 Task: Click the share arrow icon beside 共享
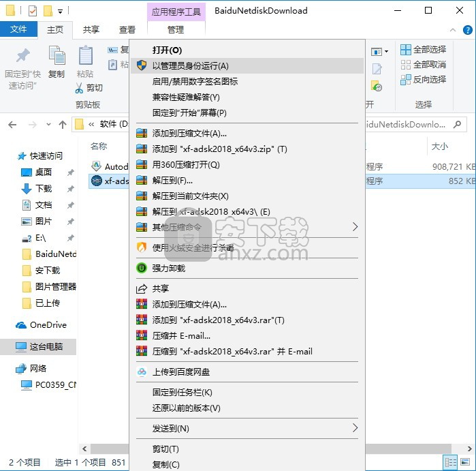142,288
